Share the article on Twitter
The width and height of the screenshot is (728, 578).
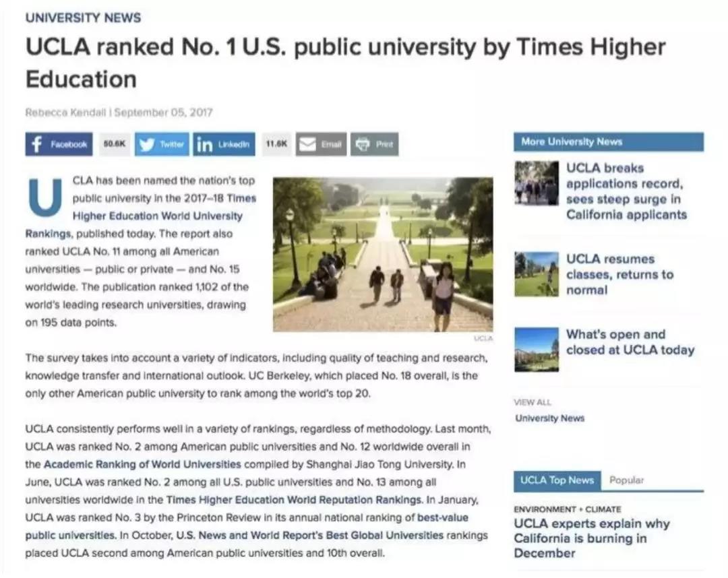point(162,144)
